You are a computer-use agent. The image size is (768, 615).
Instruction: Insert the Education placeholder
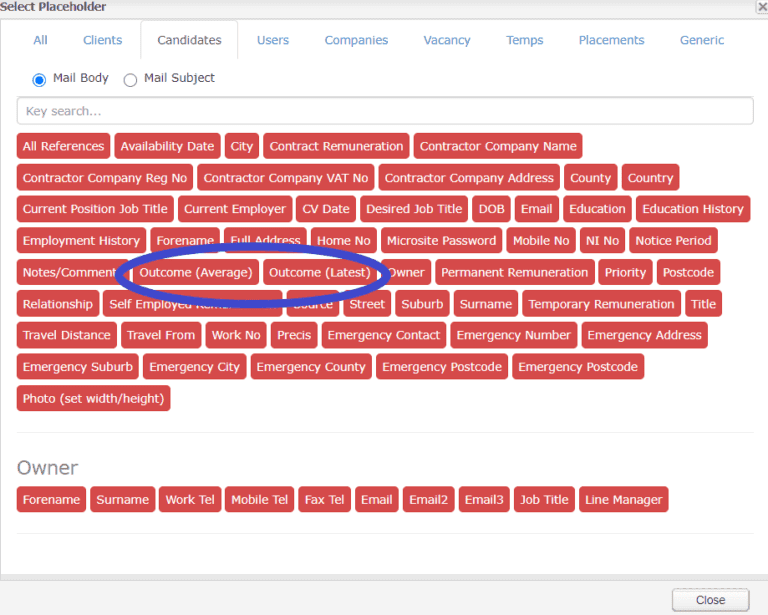(597, 209)
